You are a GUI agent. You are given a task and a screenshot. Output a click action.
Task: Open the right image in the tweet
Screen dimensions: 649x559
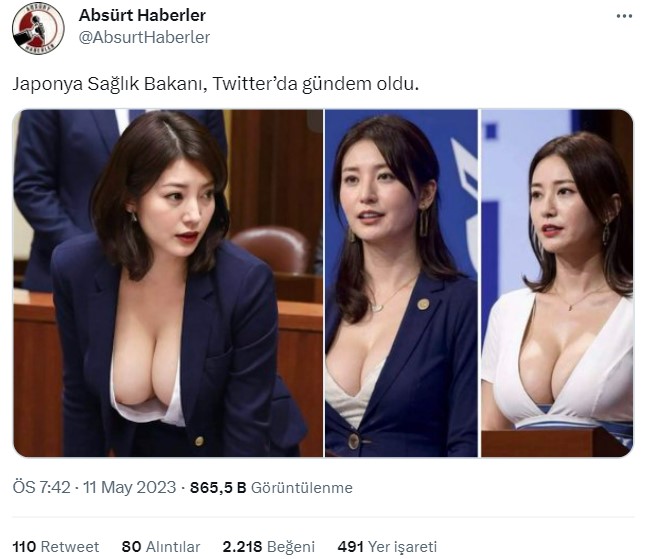tap(557, 283)
